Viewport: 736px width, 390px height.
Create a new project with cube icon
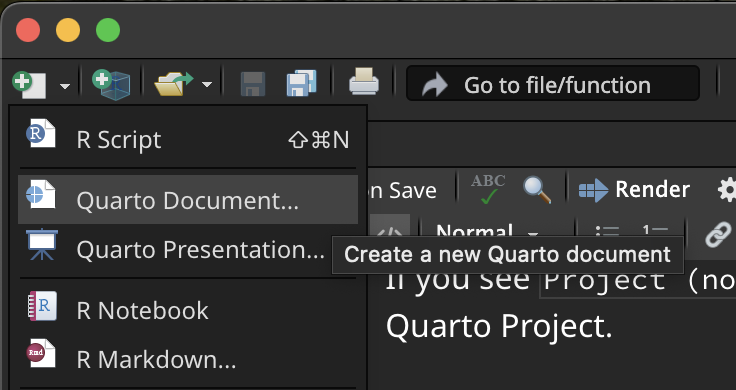111,84
